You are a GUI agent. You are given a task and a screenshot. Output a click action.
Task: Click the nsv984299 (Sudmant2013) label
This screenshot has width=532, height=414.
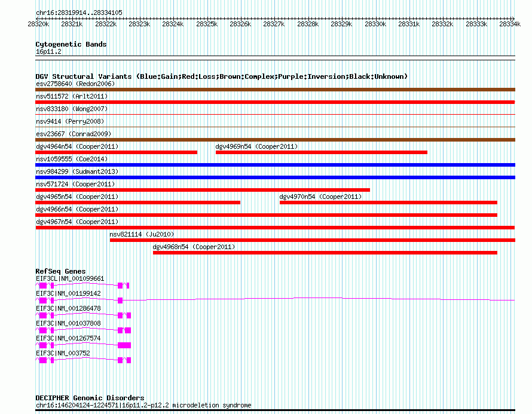tap(77, 171)
